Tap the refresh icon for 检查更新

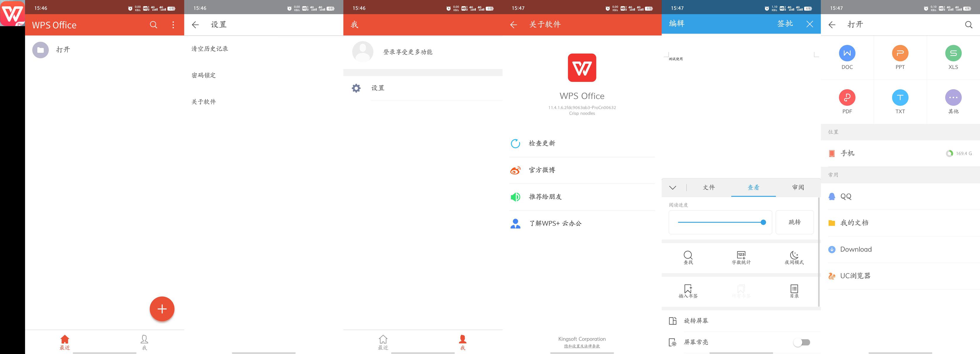(515, 143)
